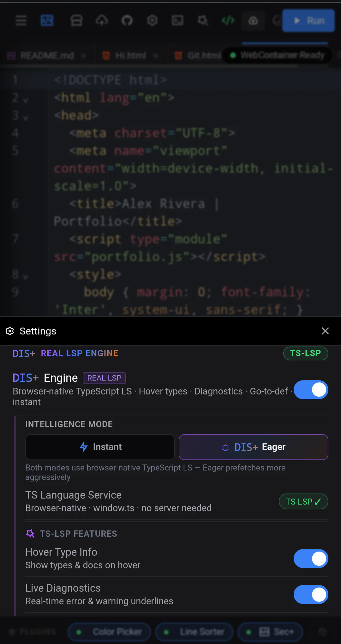Viewport: 341px width, 644px height.
Task: Click the WebContainer Ready status badge
Action: pos(277,56)
